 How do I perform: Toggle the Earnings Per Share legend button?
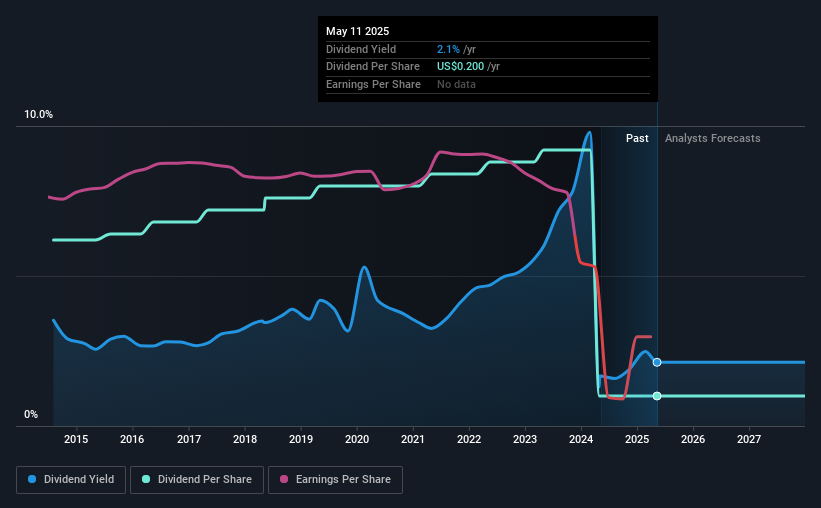click(x=335, y=480)
